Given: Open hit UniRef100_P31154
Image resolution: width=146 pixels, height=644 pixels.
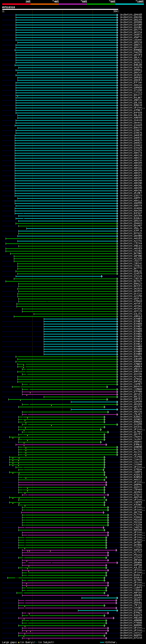Looking at the screenshot, I should click(x=131, y=525).
